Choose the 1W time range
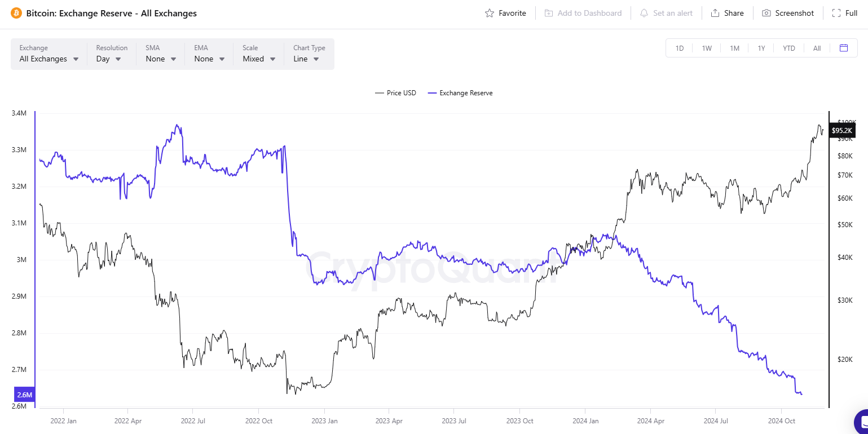868x434 pixels. [x=707, y=48]
